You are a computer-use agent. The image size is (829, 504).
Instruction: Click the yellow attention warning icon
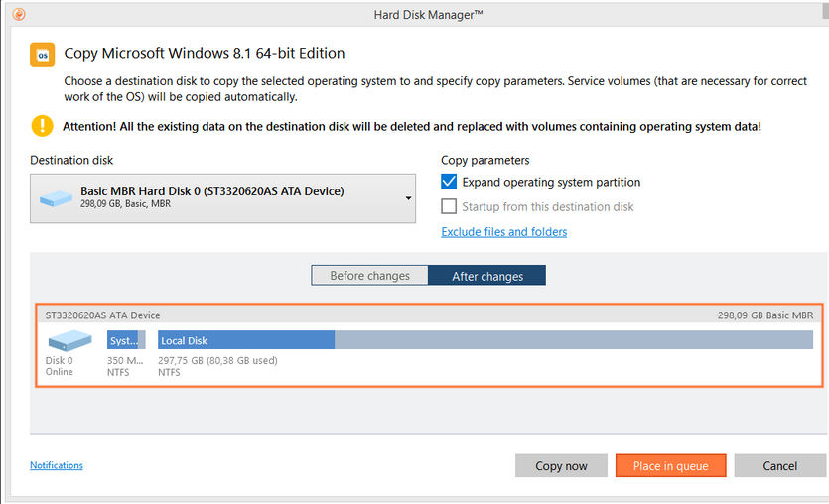coord(43,126)
